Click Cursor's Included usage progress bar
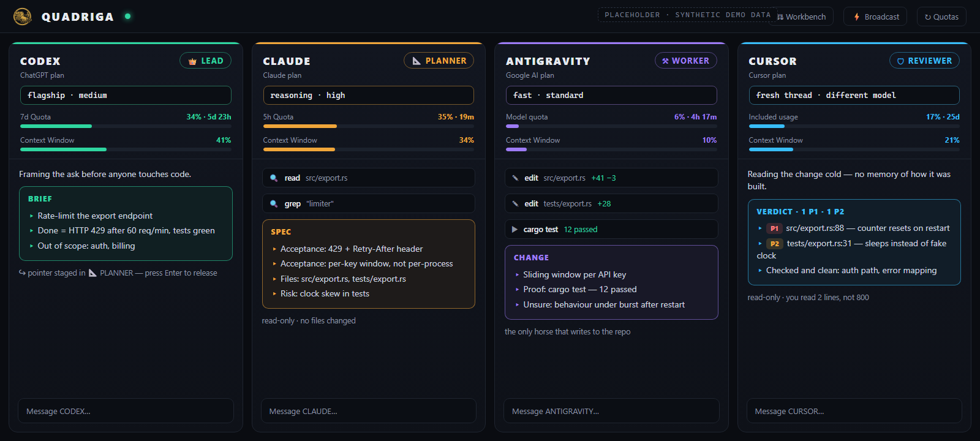 (854, 126)
